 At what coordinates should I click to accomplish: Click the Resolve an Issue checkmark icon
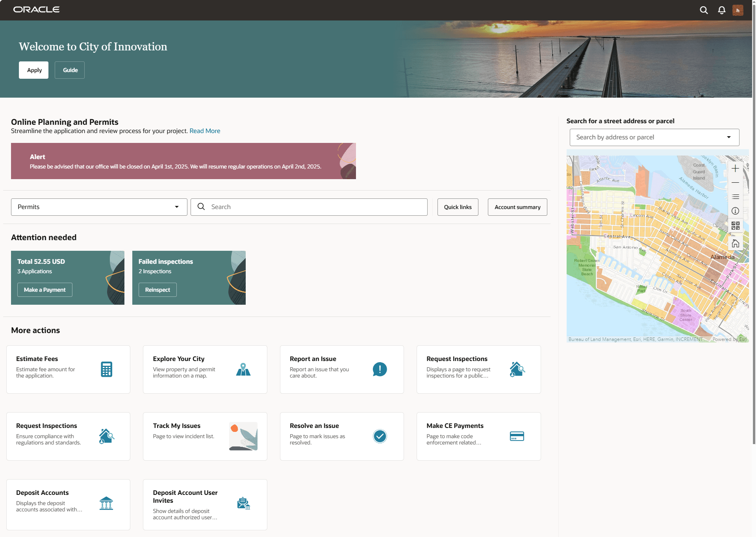tap(379, 436)
